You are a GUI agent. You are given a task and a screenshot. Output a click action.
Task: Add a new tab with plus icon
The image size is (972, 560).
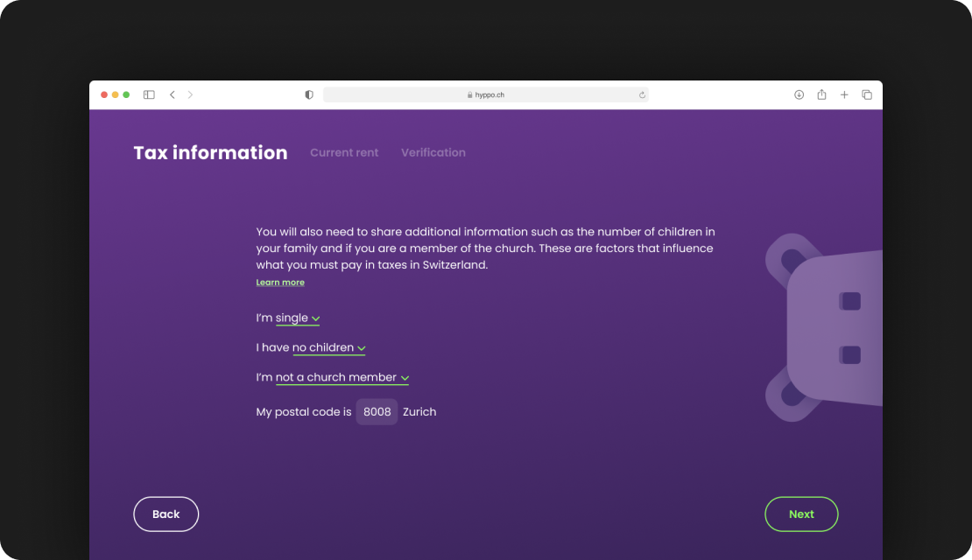(x=844, y=94)
